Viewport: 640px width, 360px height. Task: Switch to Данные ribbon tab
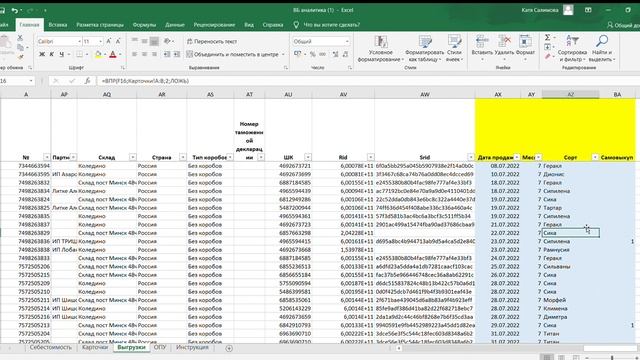click(175, 25)
